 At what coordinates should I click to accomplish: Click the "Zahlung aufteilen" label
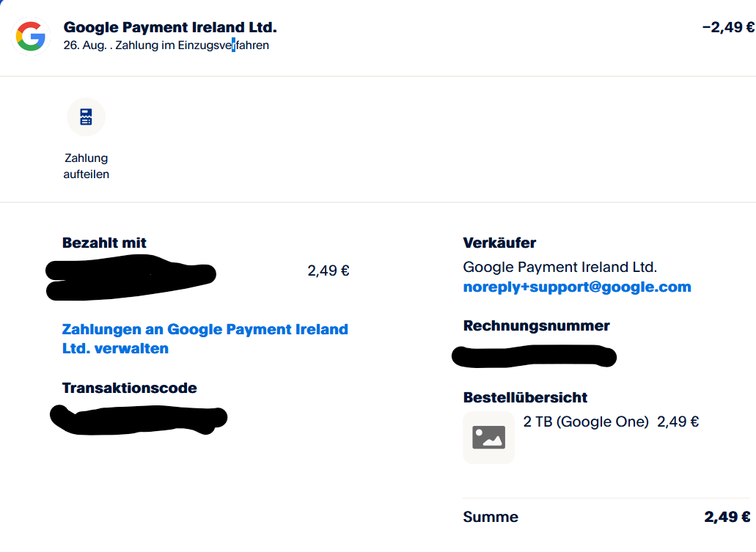(86, 166)
